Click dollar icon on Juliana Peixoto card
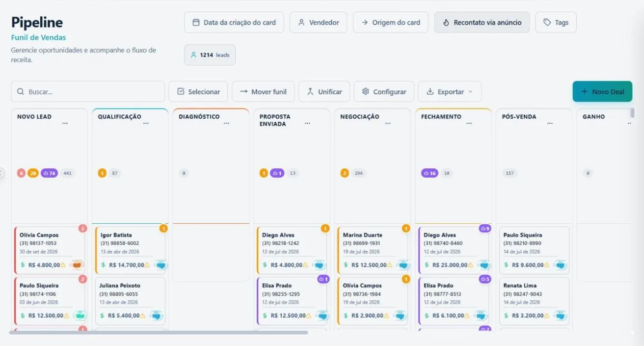This screenshot has width=644, height=346. pyautogui.click(x=103, y=316)
